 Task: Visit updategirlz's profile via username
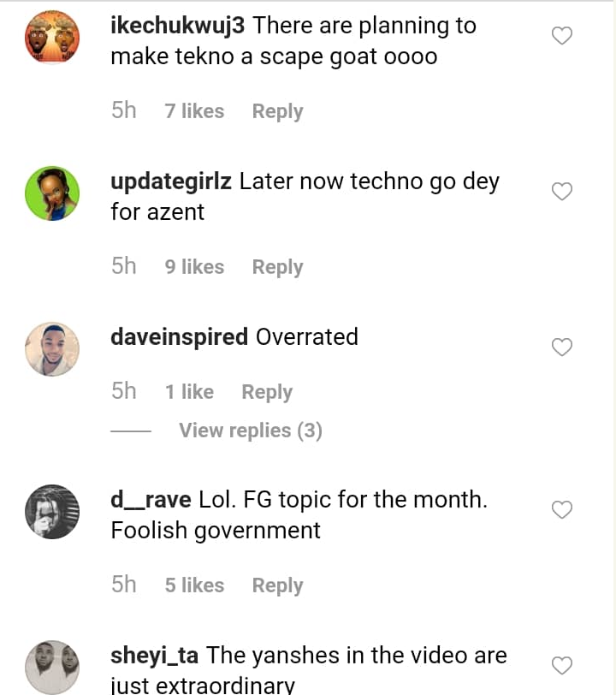tap(171, 181)
